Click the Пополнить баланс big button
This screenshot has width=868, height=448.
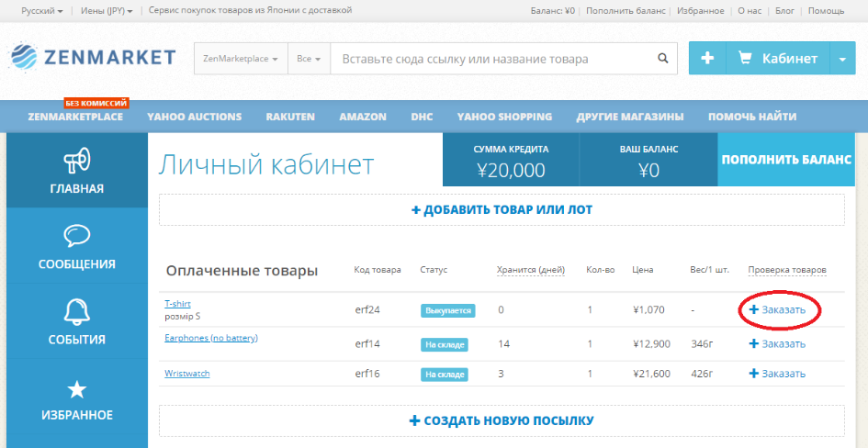click(x=786, y=160)
